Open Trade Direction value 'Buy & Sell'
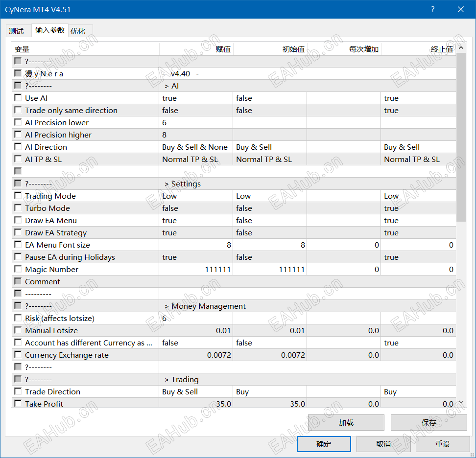 [x=196, y=391]
